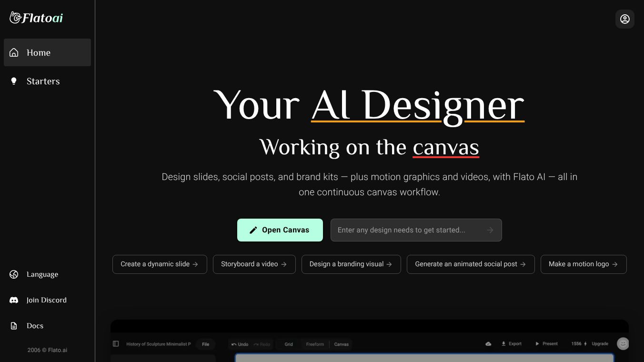The image size is (644, 362).
Task: Click the cloud sync icon in preview
Action: tap(488, 344)
